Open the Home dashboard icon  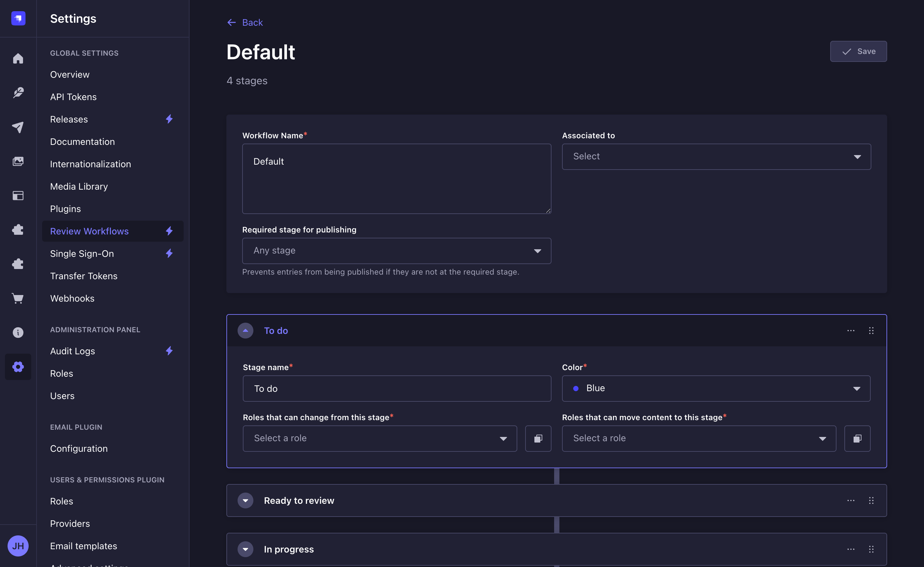point(18,58)
